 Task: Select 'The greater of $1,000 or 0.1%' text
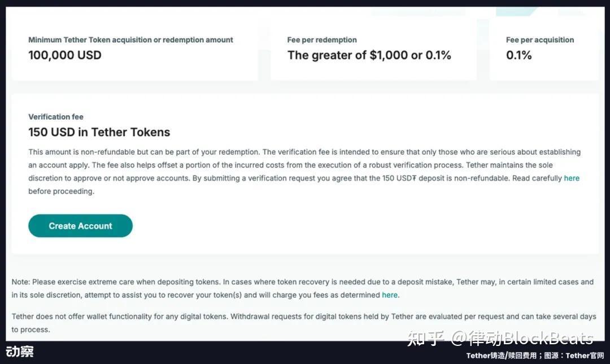(369, 55)
